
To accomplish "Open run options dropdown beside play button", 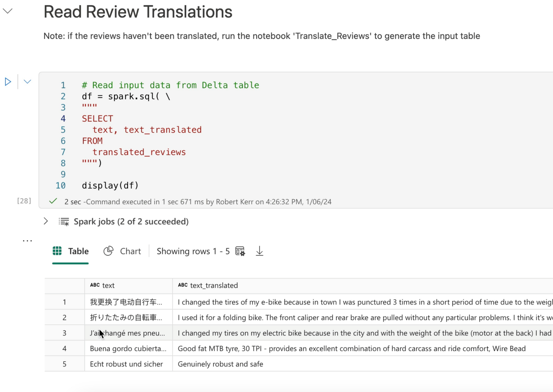I will point(27,82).
